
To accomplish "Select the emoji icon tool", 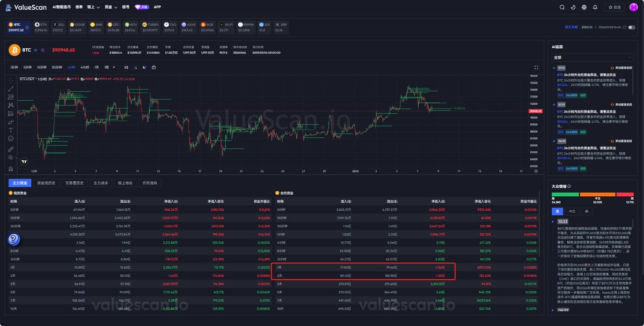I will click(x=11, y=139).
